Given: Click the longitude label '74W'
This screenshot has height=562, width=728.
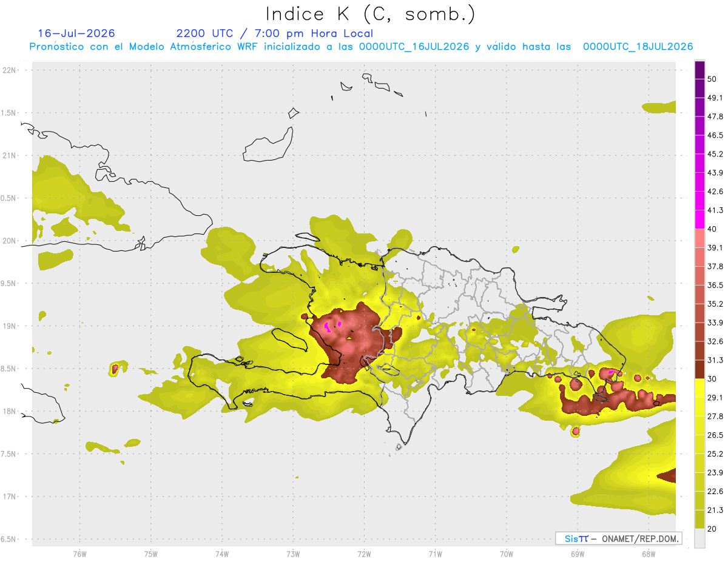Looking at the screenshot, I should 221,554.
